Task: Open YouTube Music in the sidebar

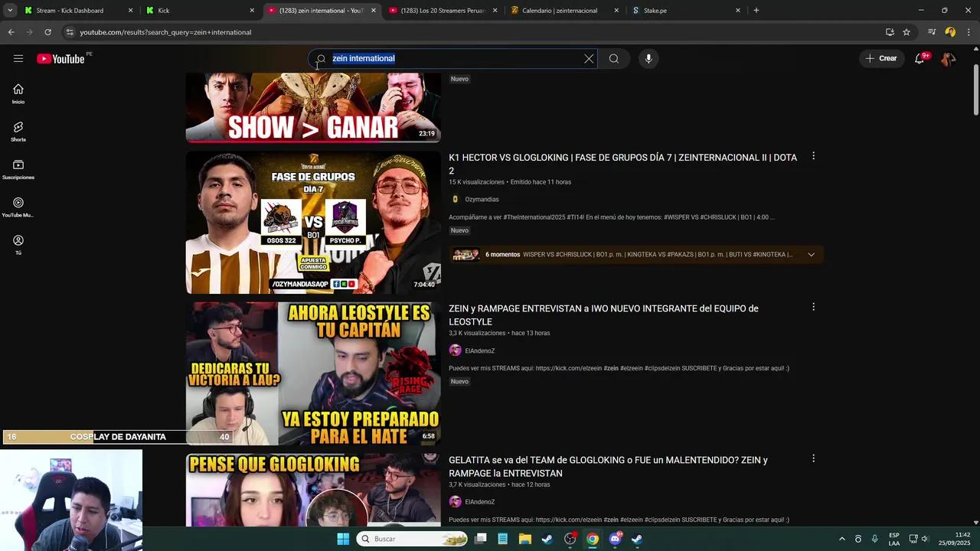Action: click(18, 207)
